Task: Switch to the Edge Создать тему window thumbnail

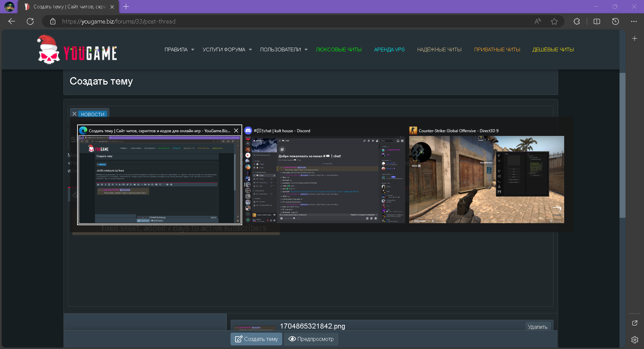Action: point(160,180)
